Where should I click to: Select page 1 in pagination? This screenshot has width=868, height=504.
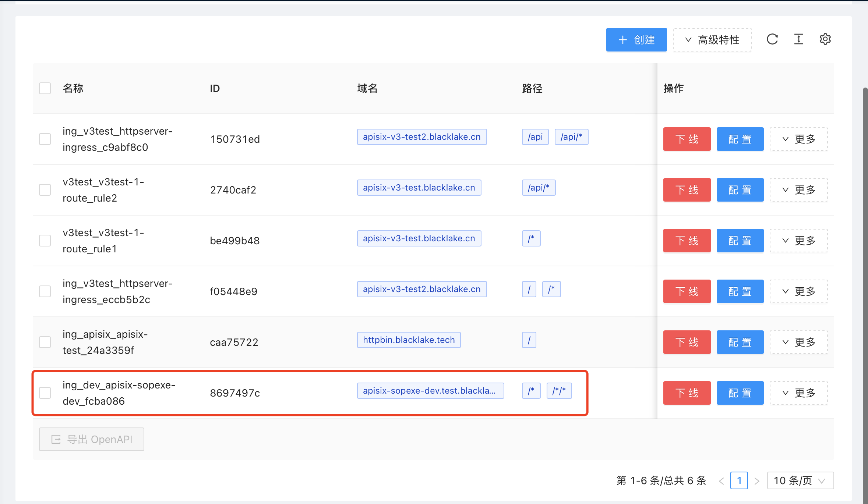point(739,481)
